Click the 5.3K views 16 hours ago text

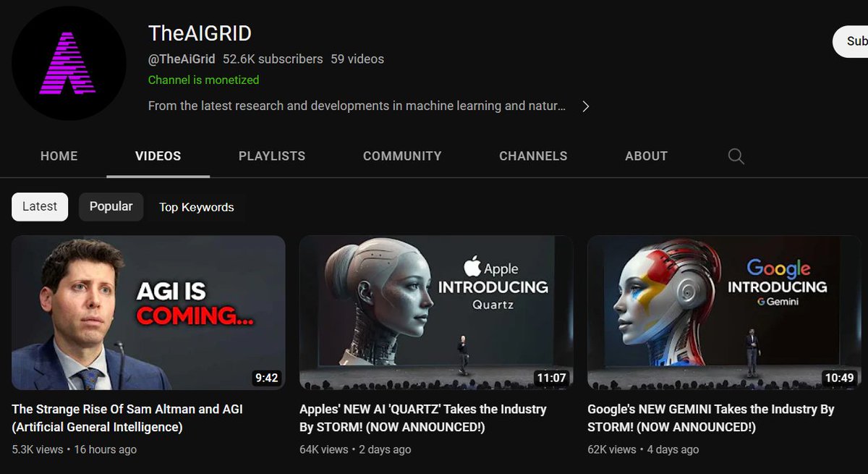tap(75, 449)
